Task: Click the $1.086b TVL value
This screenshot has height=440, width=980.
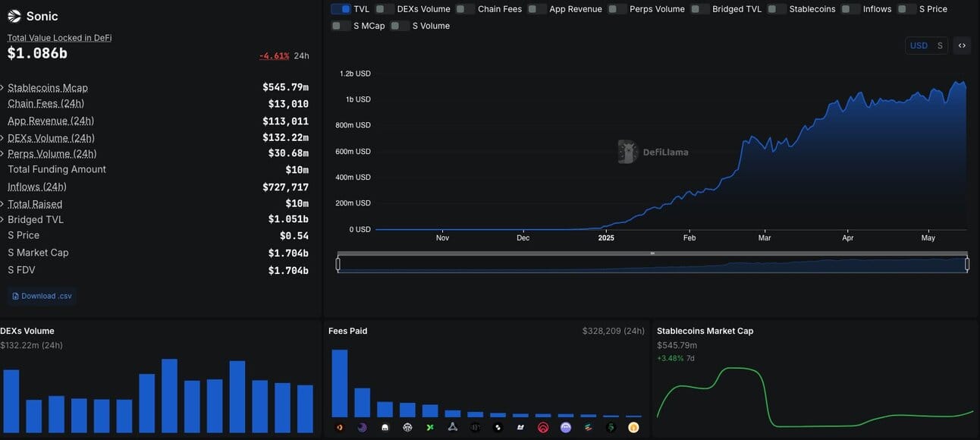Action: 37,53
